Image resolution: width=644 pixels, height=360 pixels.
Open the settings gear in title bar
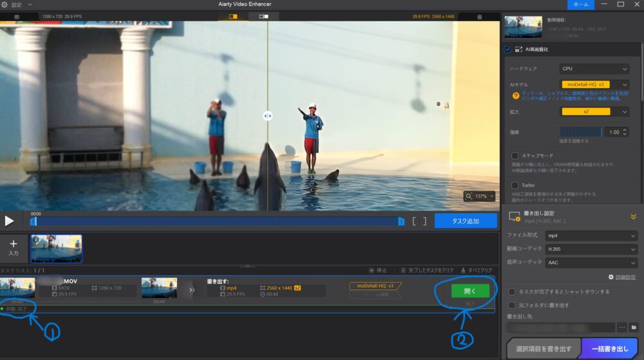(x=5, y=5)
